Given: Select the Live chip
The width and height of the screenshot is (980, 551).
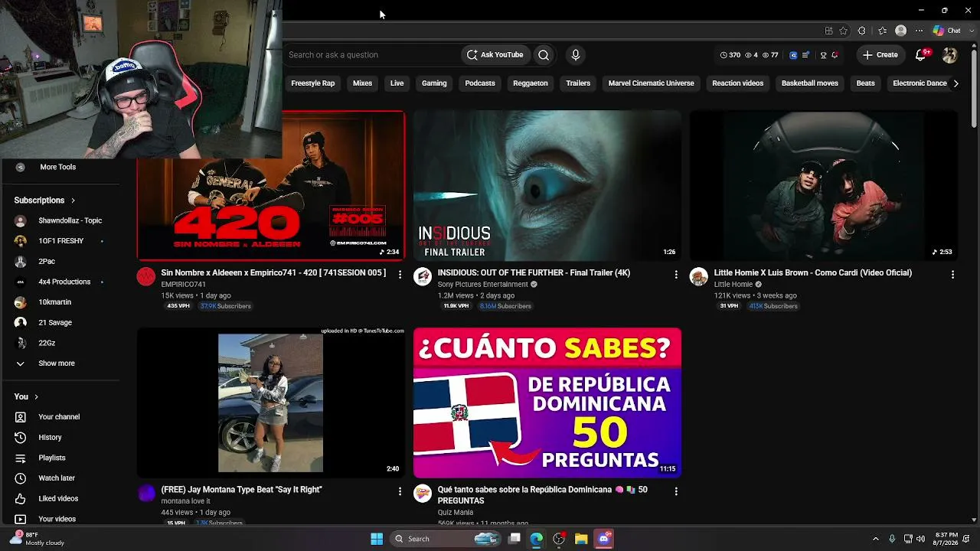Looking at the screenshot, I should pyautogui.click(x=397, y=83).
